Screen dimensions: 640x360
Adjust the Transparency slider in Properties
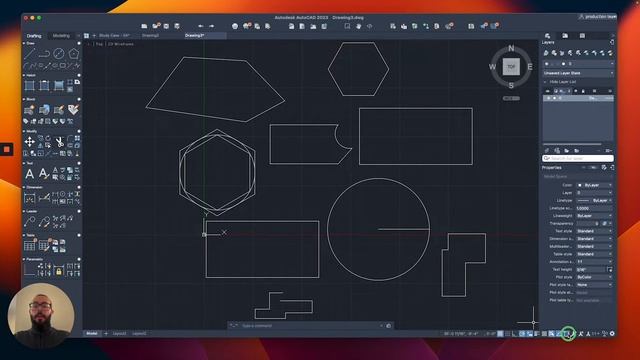[587, 223]
